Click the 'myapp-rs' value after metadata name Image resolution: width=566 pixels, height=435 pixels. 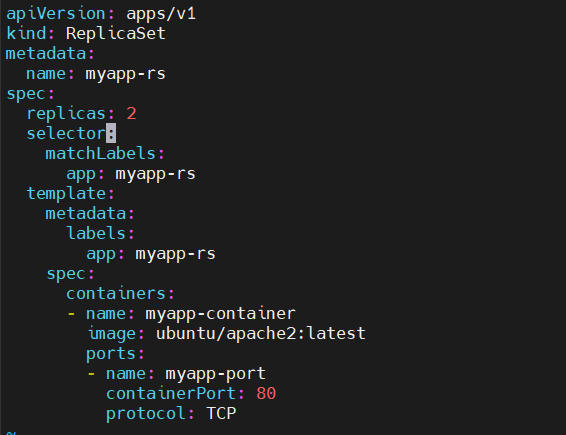[x=125, y=74]
